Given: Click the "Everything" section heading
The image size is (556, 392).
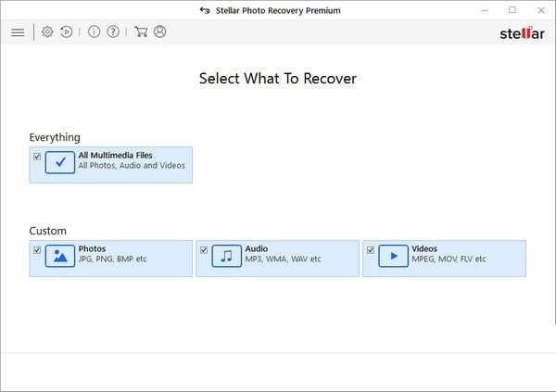Looking at the screenshot, I should pyautogui.click(x=55, y=138).
